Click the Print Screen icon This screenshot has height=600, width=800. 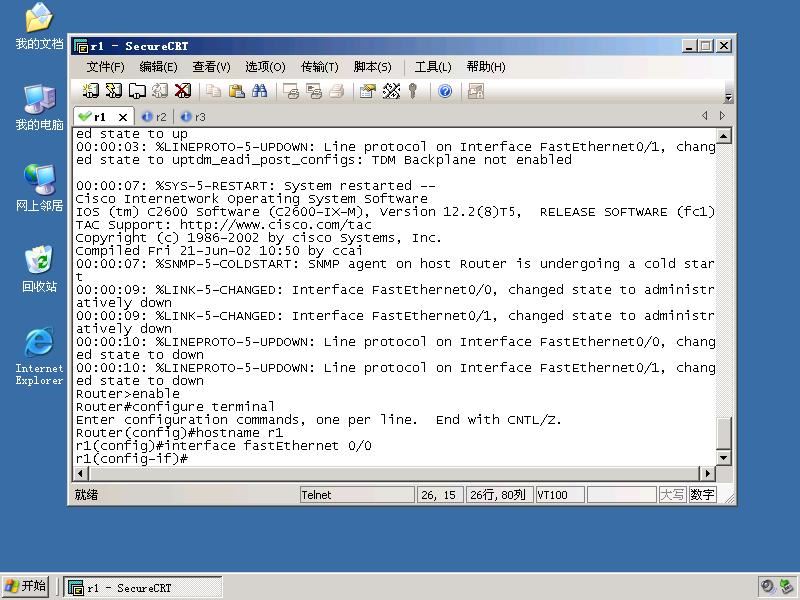290,91
